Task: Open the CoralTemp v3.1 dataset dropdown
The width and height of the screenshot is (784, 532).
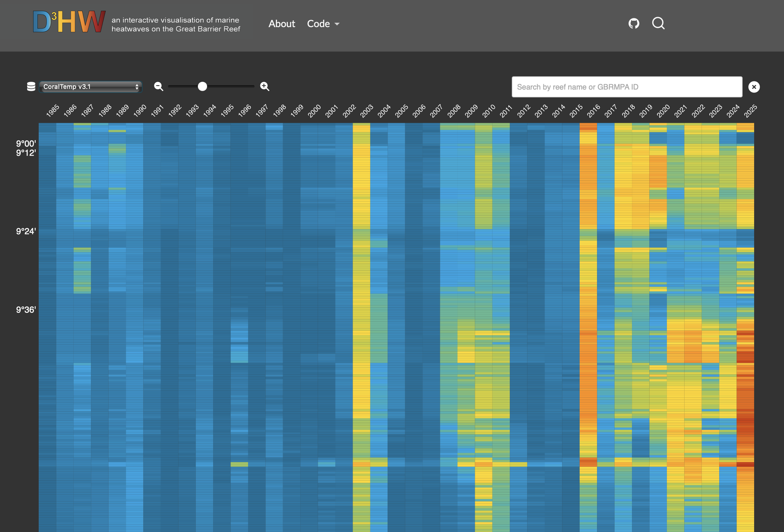Action: [90, 87]
